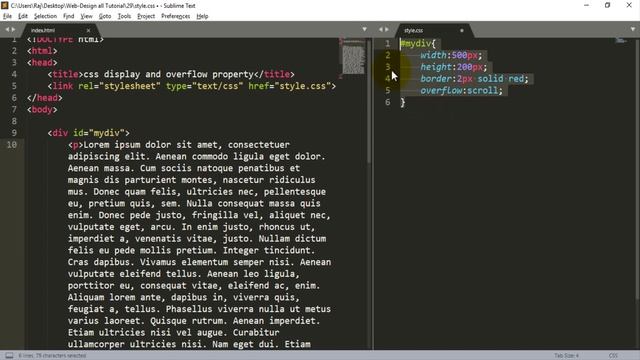Click line number 9 in index.html gutter
The image size is (640, 360).
14,133
